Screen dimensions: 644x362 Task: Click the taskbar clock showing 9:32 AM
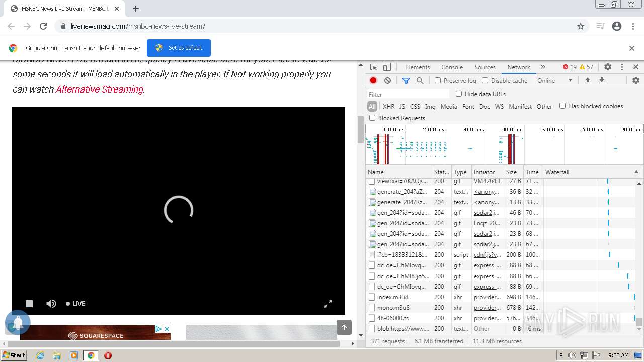(618, 355)
